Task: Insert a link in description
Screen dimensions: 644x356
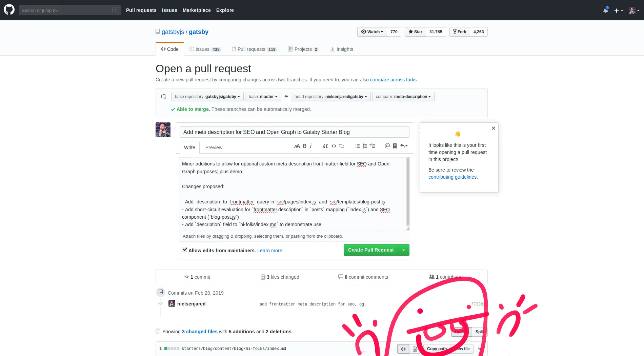Action: tap(342, 146)
